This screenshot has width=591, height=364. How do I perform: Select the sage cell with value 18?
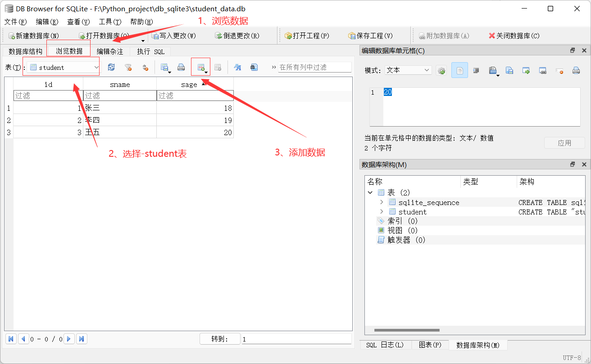(x=195, y=108)
